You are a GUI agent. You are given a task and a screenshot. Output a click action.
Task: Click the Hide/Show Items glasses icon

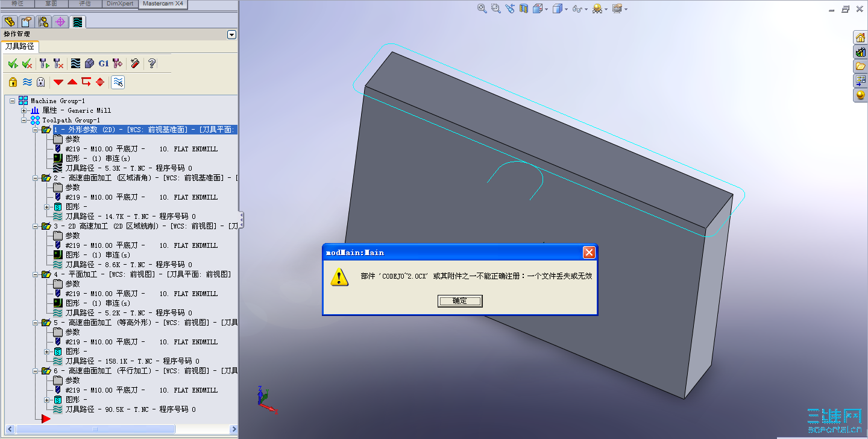(x=576, y=8)
